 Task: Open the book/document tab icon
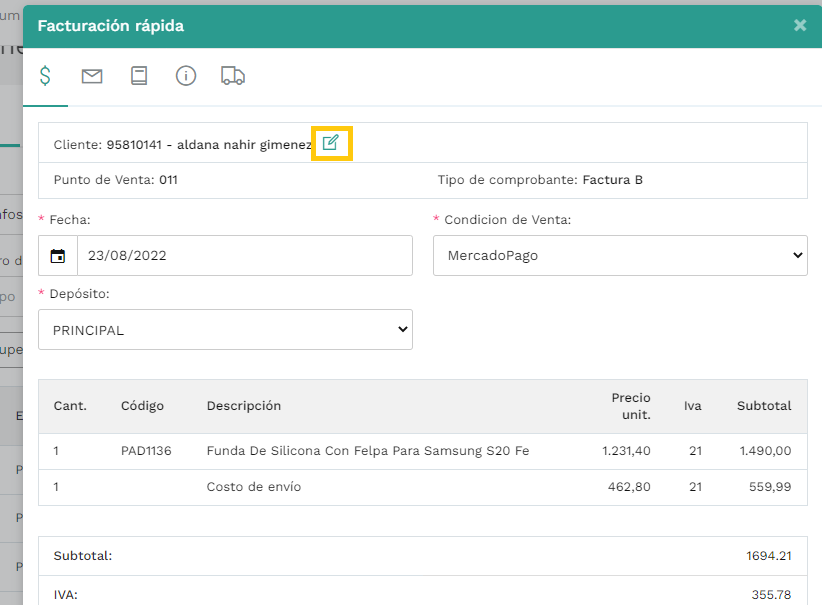139,76
